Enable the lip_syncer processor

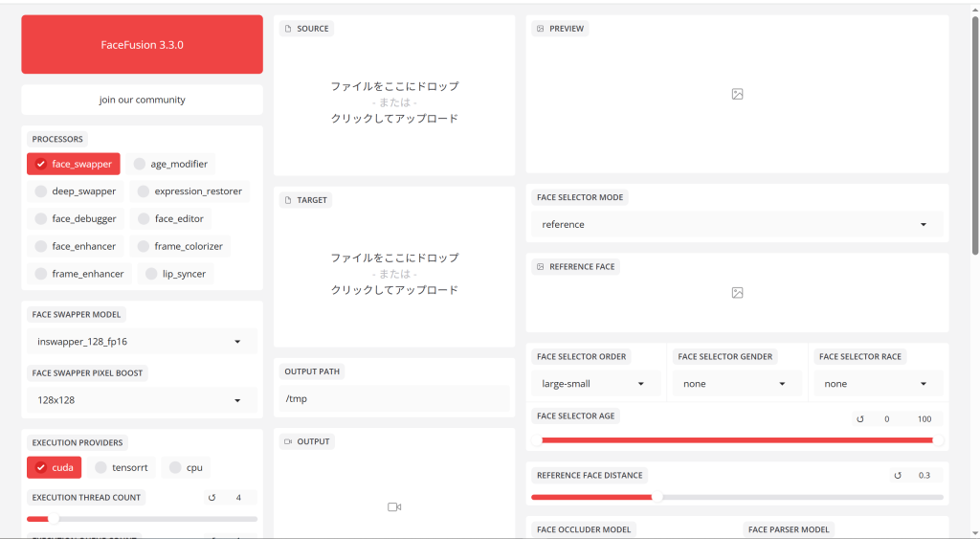(176, 274)
